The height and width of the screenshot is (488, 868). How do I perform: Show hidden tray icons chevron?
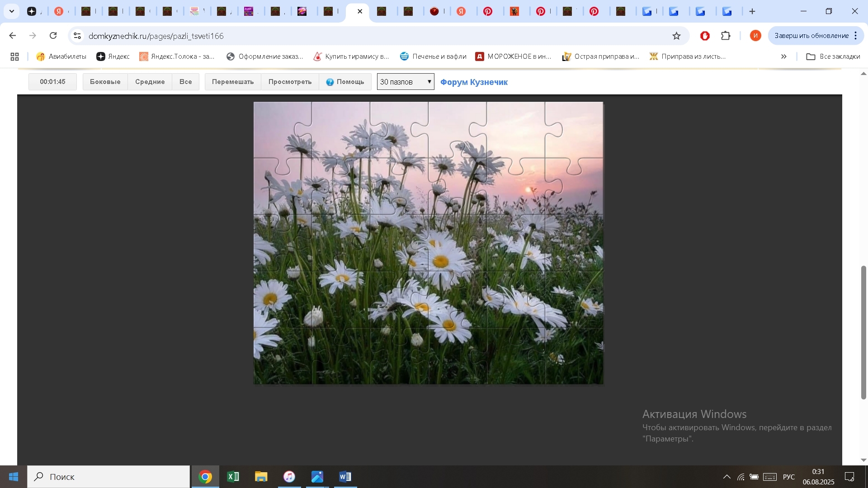click(x=726, y=477)
